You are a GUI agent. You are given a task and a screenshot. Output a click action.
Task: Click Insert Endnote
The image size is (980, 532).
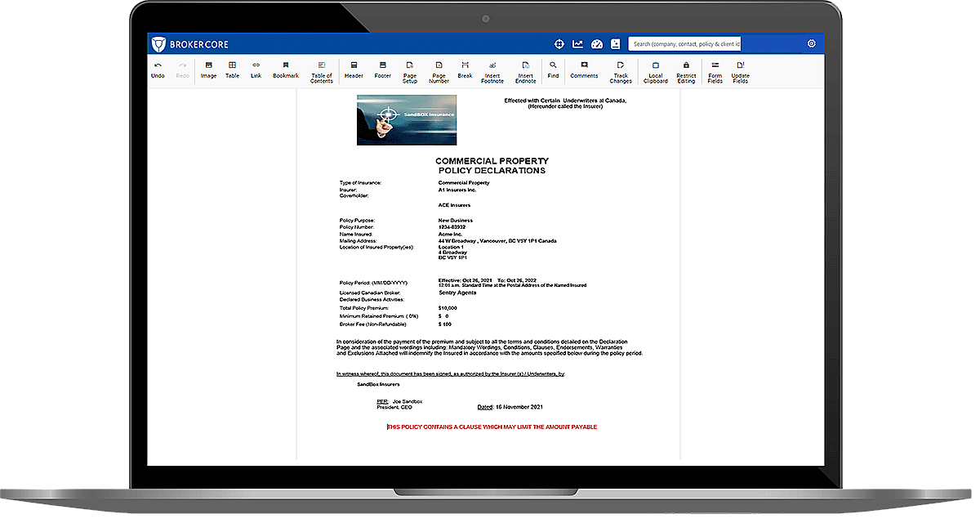pyautogui.click(x=525, y=71)
